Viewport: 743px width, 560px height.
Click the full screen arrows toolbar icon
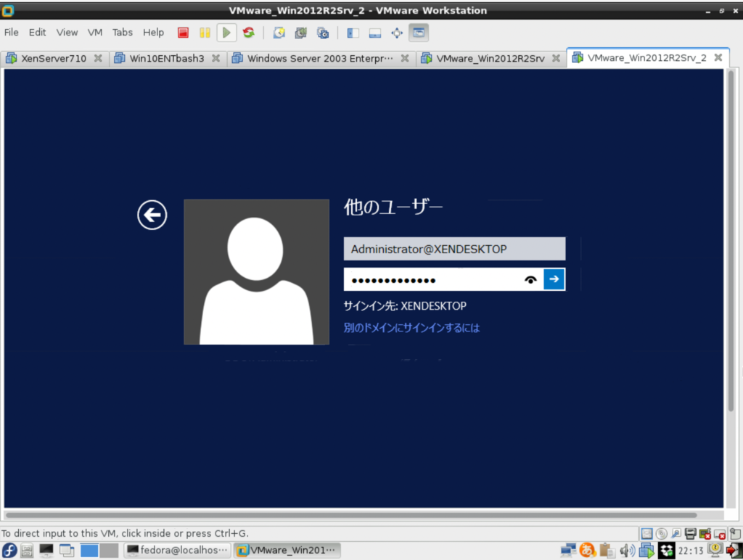click(x=397, y=33)
